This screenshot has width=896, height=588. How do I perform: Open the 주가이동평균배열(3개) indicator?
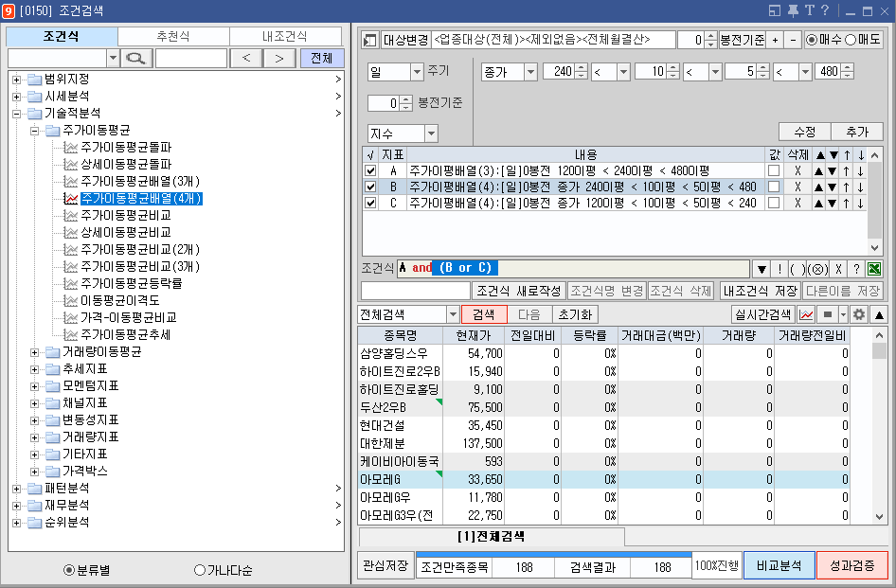pyautogui.click(x=140, y=181)
